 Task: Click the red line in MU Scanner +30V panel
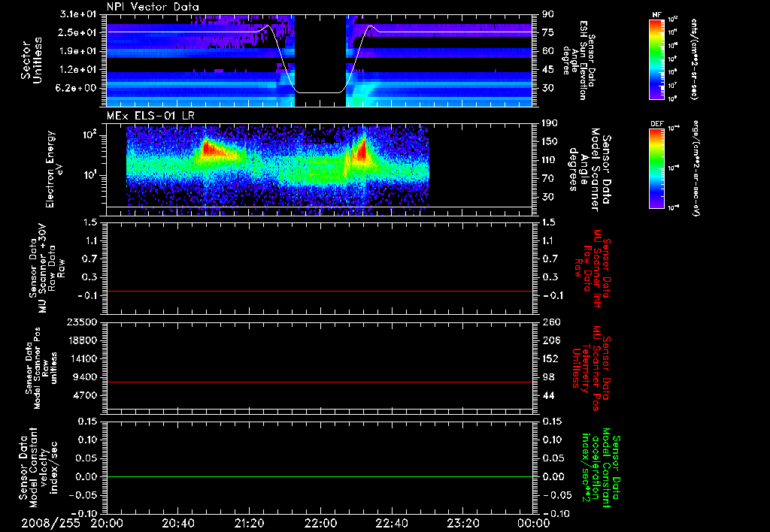coord(320,291)
